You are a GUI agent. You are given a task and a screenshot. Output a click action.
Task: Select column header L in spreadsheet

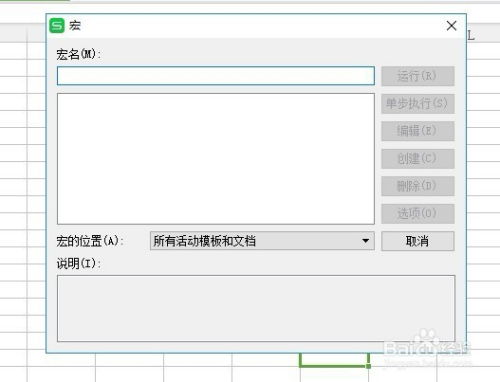click(471, 35)
